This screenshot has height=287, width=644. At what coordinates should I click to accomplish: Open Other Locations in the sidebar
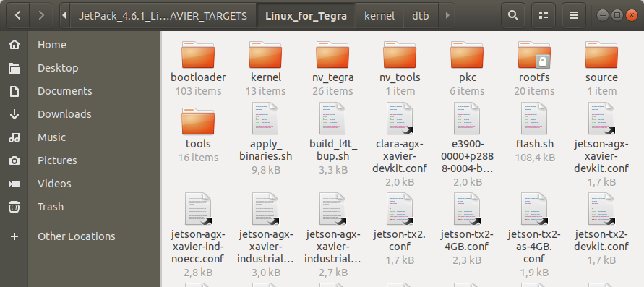[x=77, y=236]
